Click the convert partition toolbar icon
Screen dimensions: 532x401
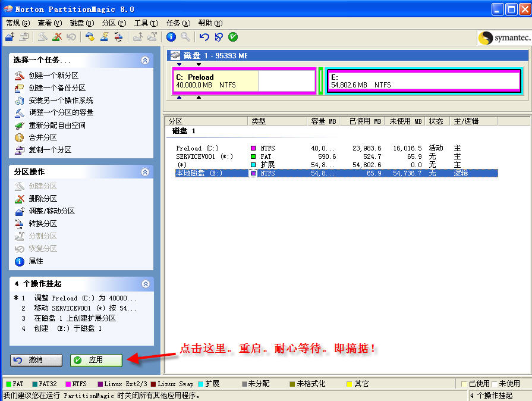coord(118,37)
